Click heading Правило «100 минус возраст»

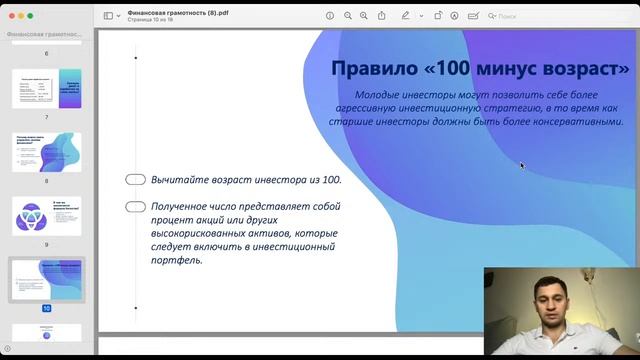pos(480,68)
